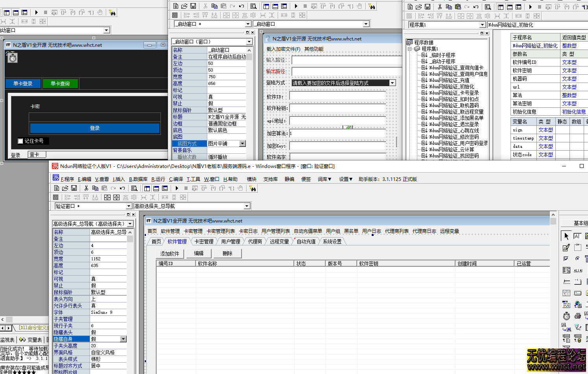
Task: Click the 添加软件 button
Action: coord(170,254)
